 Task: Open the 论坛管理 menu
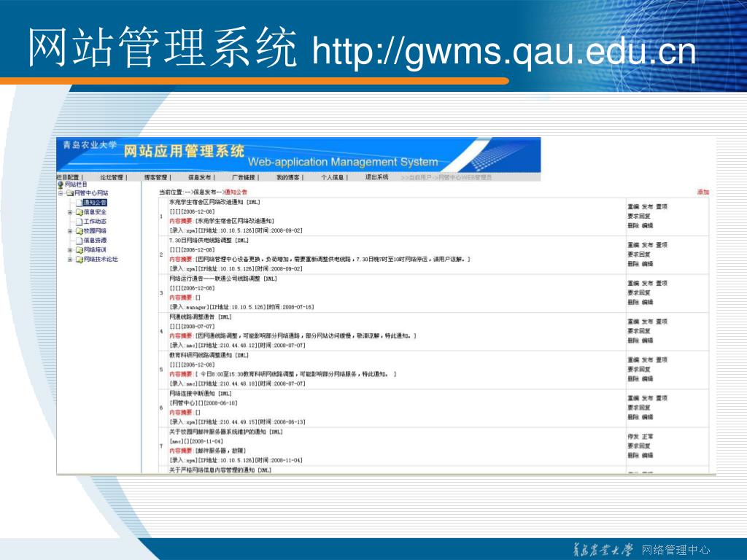112,177
